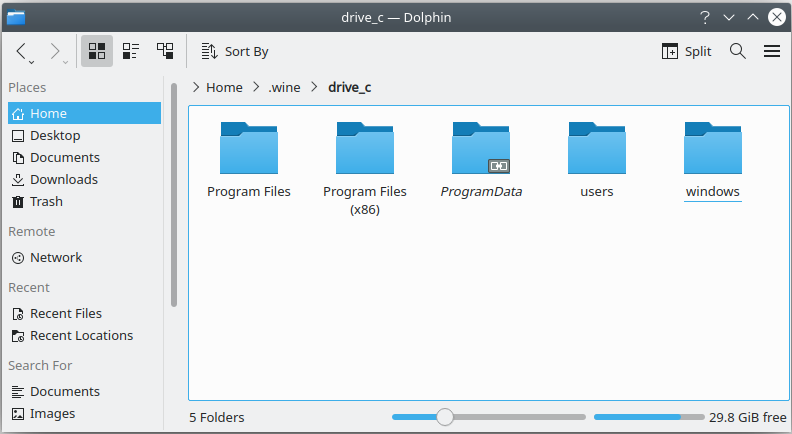Screen dimensions: 792x434
Task: Click the '5 Folders' status text
Action: (x=217, y=417)
